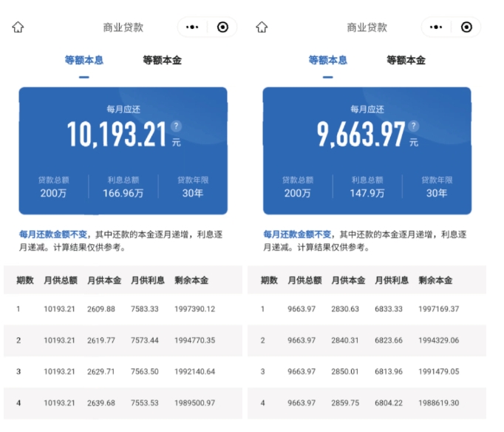Click principal cell 2830.63
Viewport: 504px width, 432px height.
(x=345, y=309)
